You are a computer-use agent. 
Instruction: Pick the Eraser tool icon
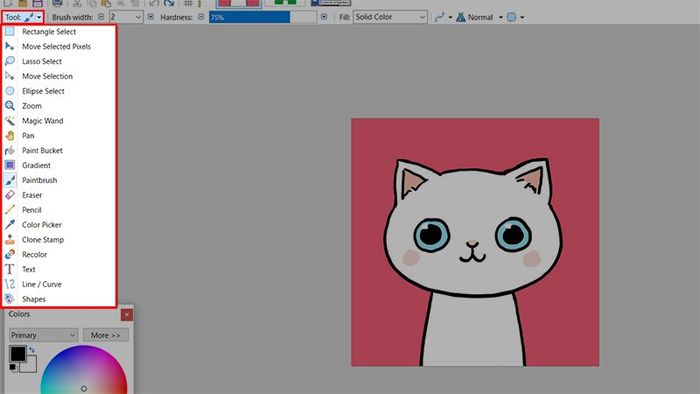pyautogui.click(x=10, y=195)
